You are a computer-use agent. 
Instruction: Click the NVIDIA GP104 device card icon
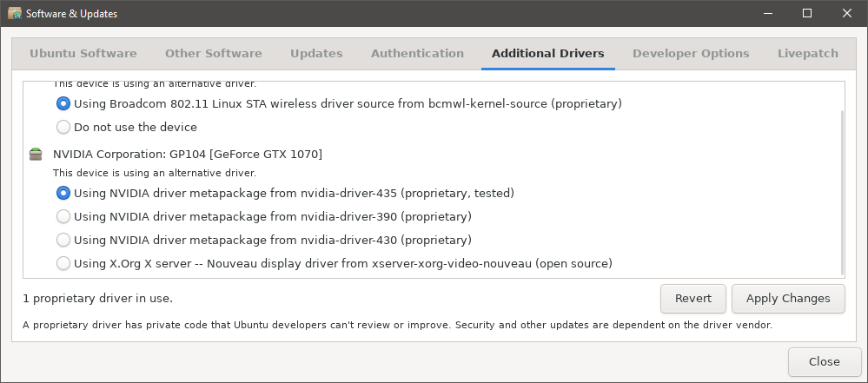pyautogui.click(x=36, y=155)
